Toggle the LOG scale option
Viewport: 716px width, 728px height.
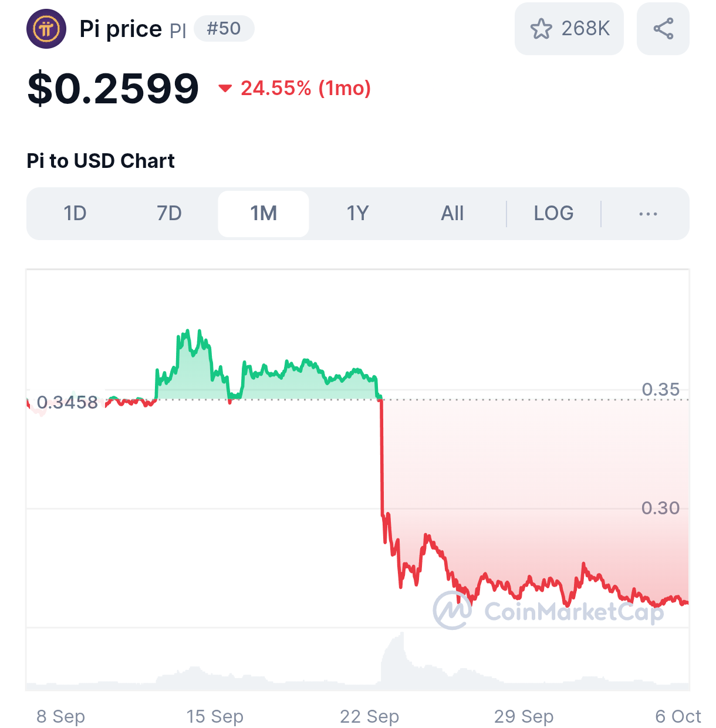(x=553, y=214)
